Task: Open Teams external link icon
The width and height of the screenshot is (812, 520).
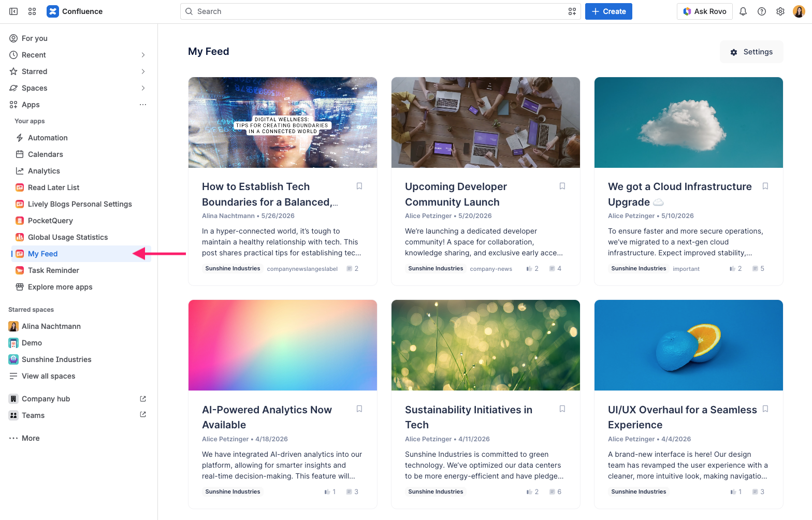Action: (x=143, y=414)
